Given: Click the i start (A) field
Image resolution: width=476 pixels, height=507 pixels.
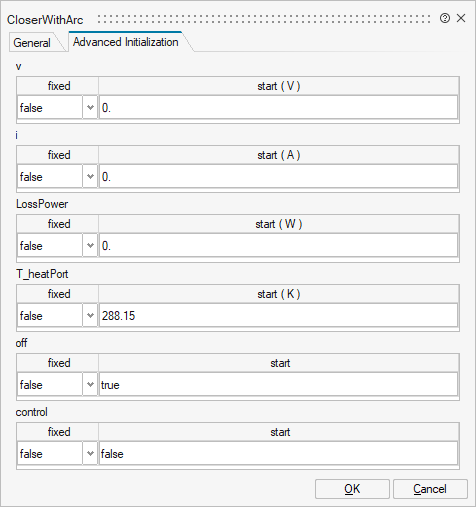Looking at the screenshot, I should [278, 176].
